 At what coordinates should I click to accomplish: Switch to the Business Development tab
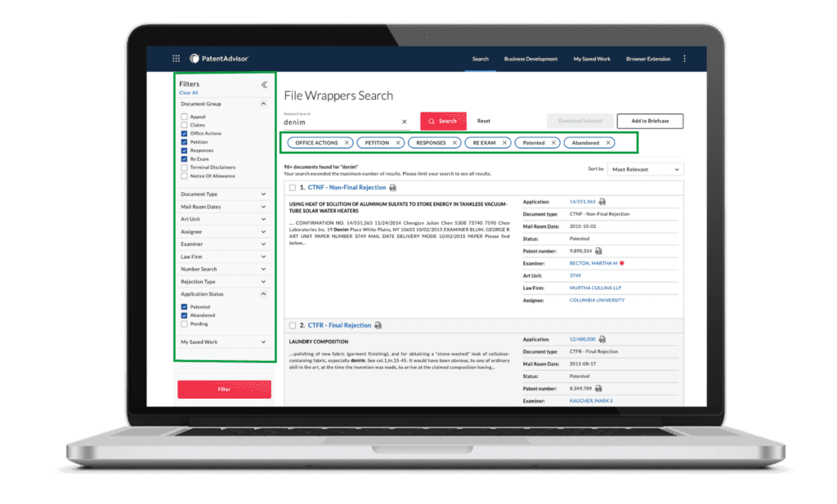pyautogui.click(x=530, y=59)
